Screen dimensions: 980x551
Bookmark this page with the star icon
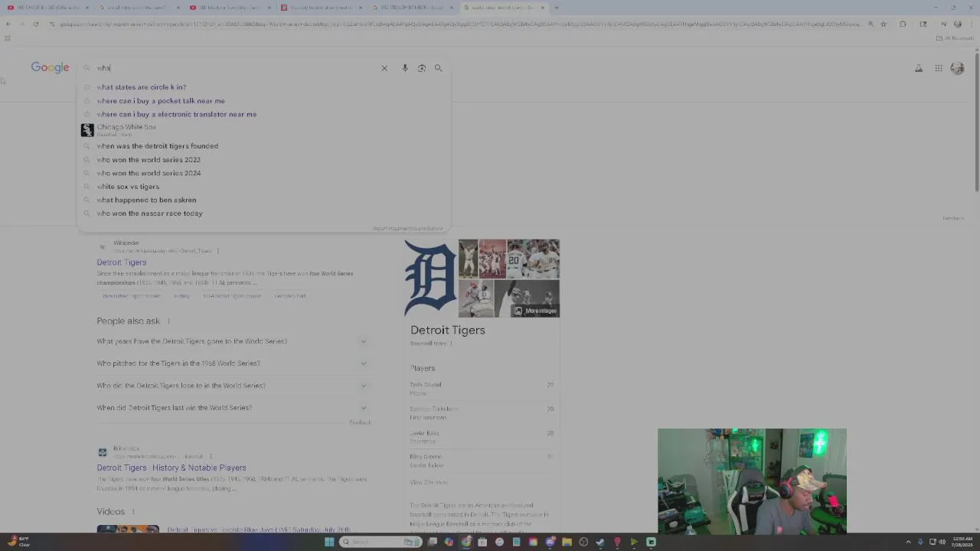click(884, 24)
